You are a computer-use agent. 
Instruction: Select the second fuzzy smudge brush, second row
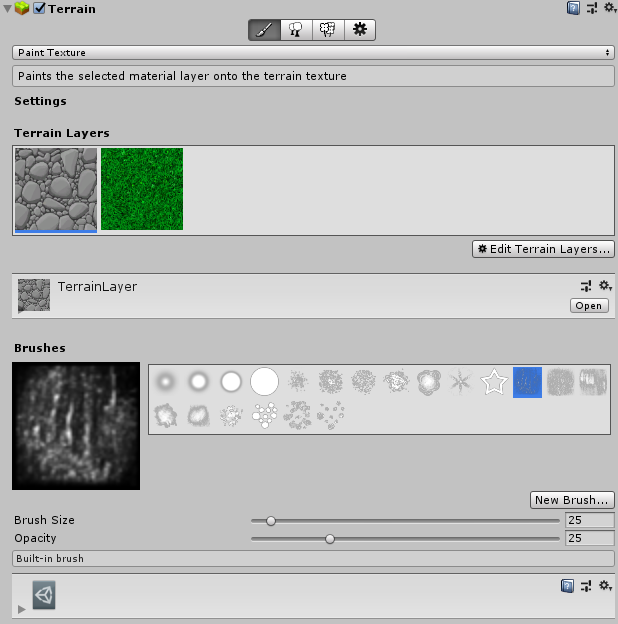click(x=198, y=415)
